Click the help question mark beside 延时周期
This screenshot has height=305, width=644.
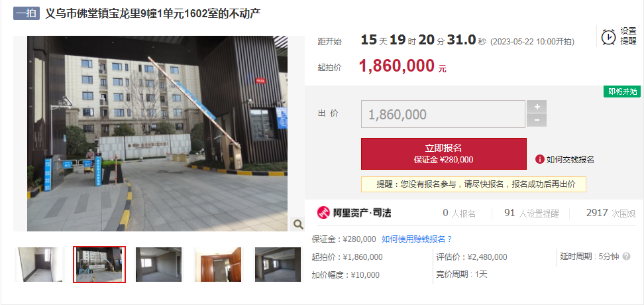[626, 257]
